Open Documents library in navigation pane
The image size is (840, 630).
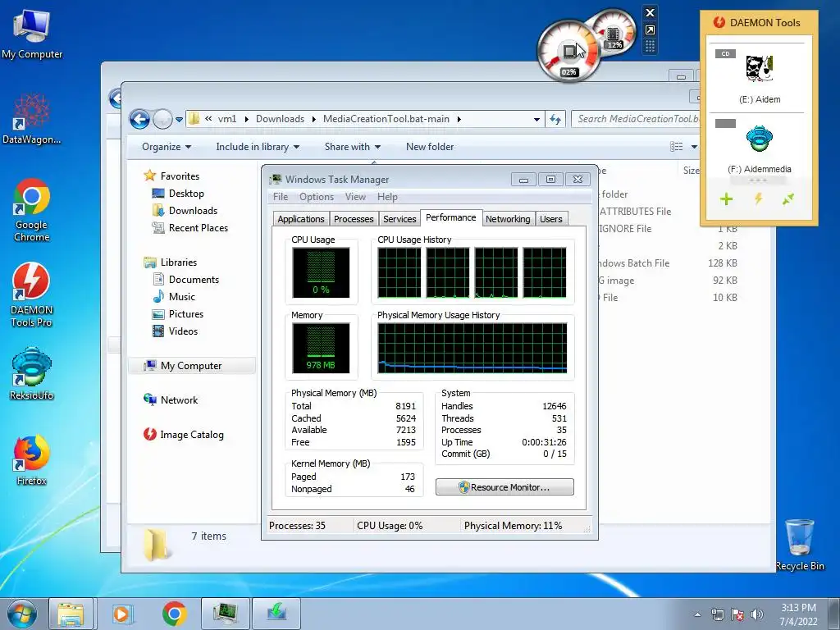point(194,280)
